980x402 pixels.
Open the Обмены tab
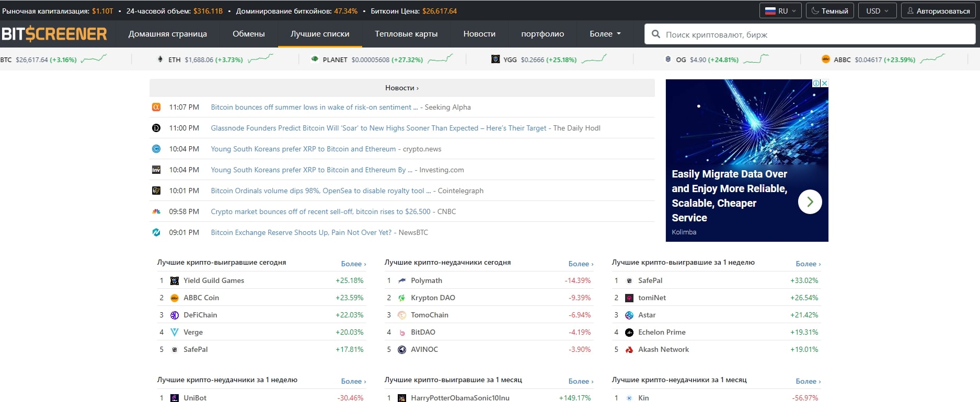pos(249,34)
